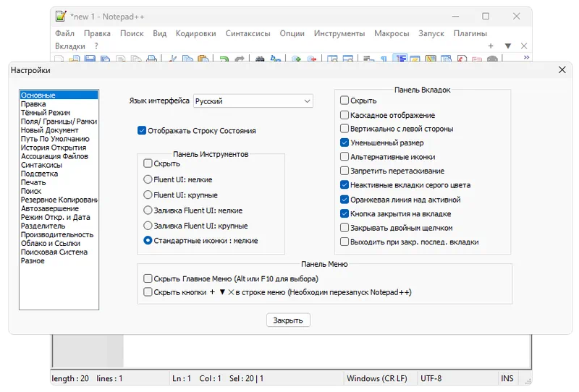Check Запретить перетаскивание
This screenshot has width=579, height=392.
345,171
